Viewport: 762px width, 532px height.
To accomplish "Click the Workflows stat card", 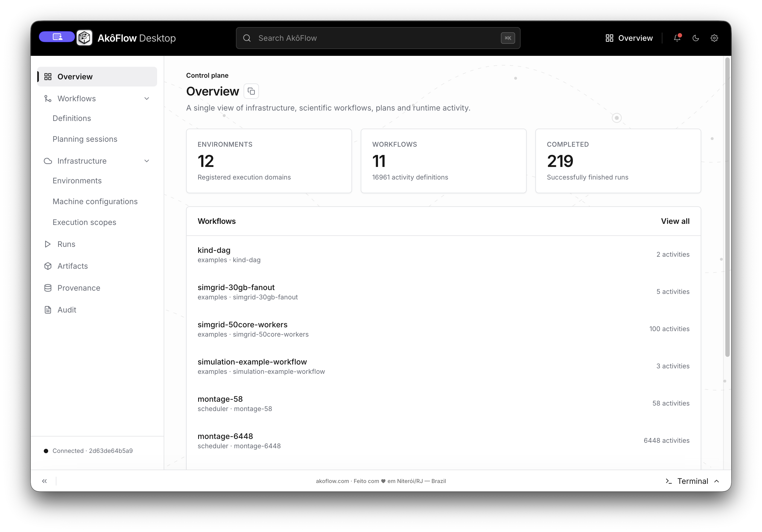I will click(x=443, y=161).
